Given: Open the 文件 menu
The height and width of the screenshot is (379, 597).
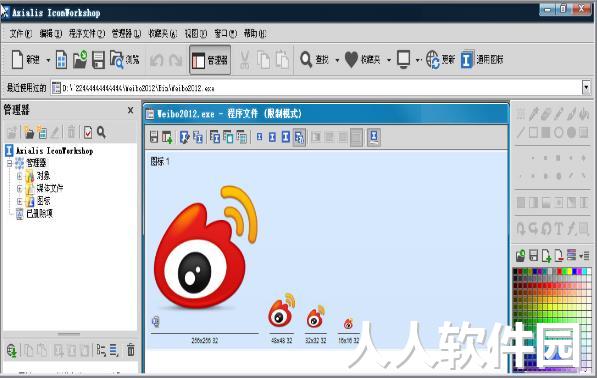Looking at the screenshot, I should [21, 34].
